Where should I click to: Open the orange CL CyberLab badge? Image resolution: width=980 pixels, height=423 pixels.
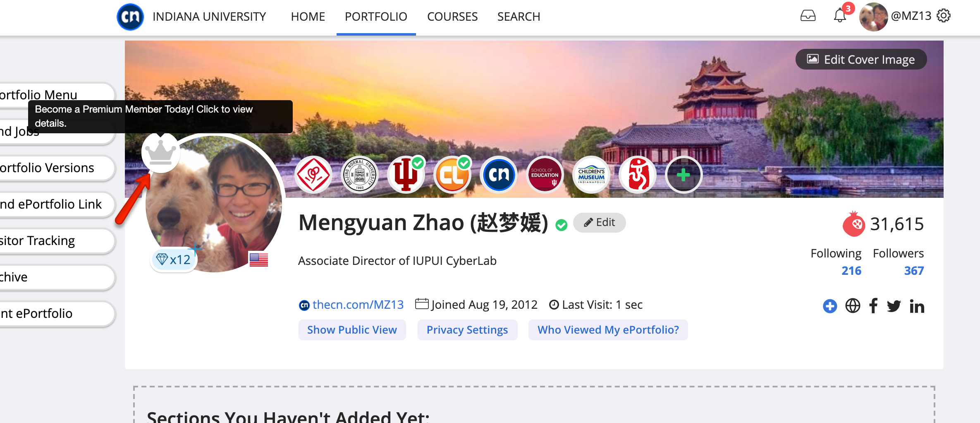pos(452,175)
